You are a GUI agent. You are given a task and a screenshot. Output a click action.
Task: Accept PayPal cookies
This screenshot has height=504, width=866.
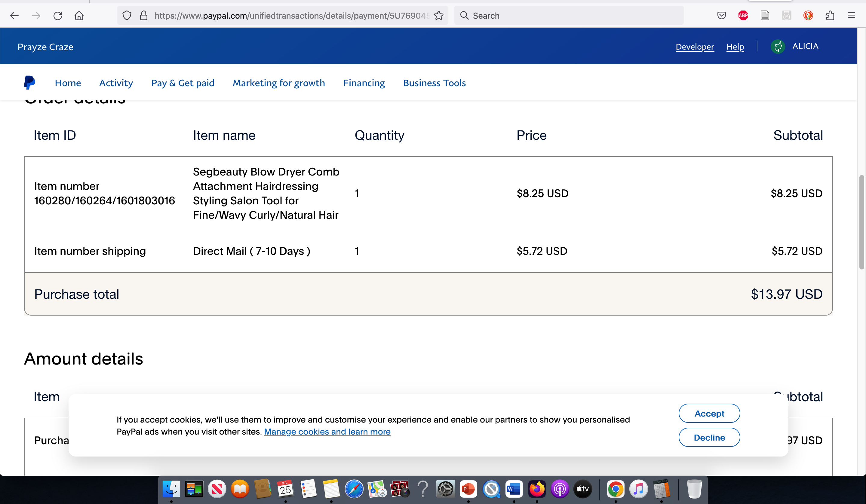point(709,413)
